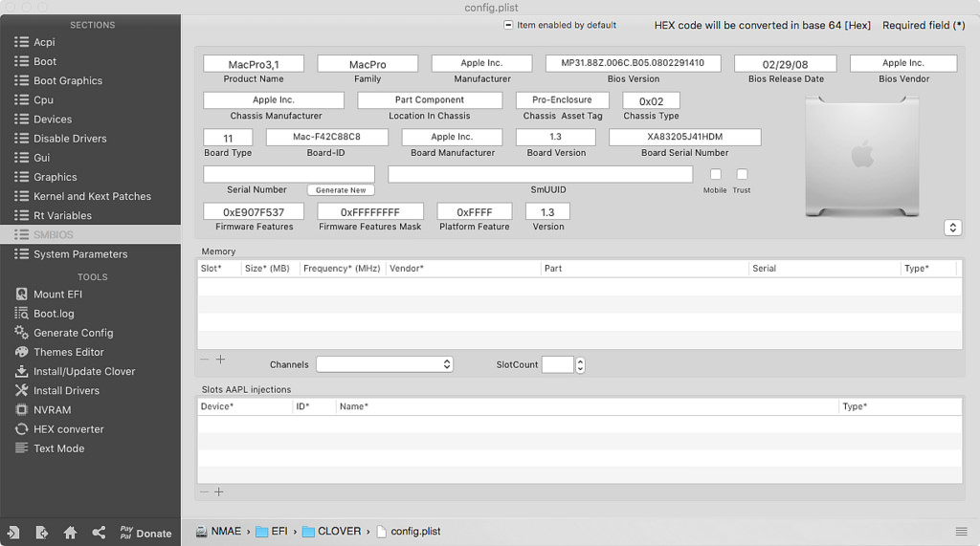Click the PayPal Donate button
This screenshot has height=546, width=980.
(145, 533)
